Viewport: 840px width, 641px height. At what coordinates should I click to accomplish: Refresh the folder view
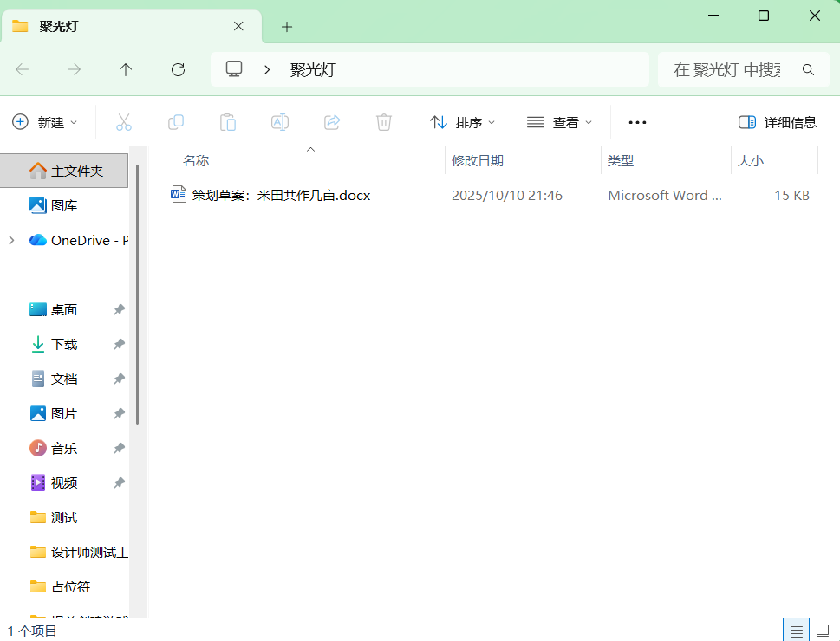(178, 69)
